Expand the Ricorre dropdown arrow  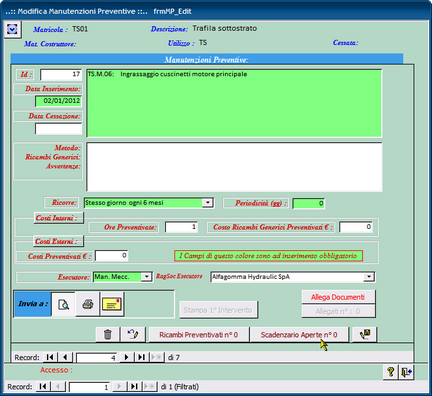pyautogui.click(x=208, y=203)
